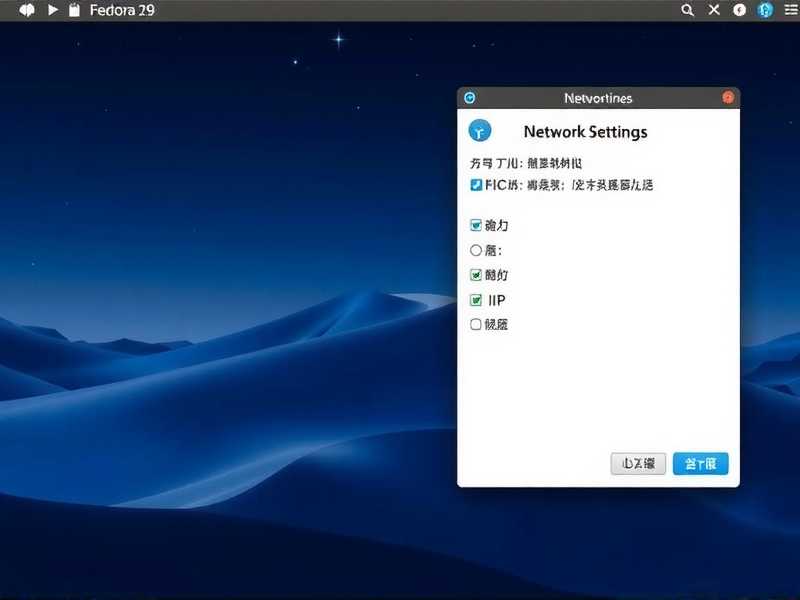Check the last unchecked option in the list
This screenshot has width=800, height=600.
[x=475, y=324]
